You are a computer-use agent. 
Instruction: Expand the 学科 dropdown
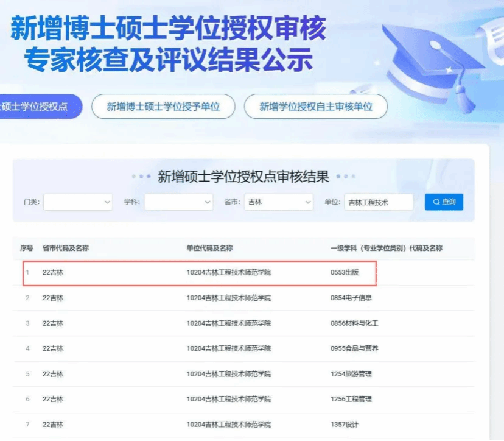coord(178,202)
